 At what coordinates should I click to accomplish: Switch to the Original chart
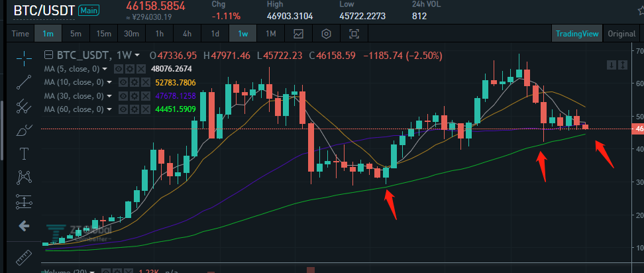[x=621, y=34]
